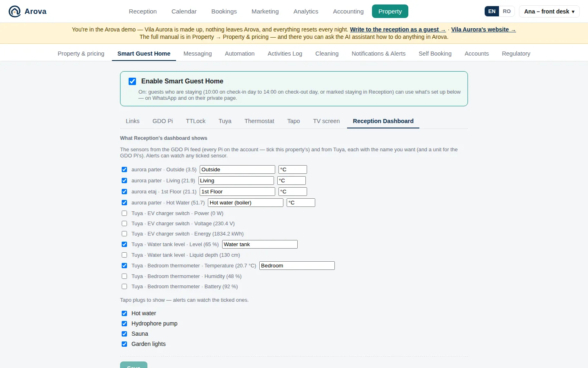Open the Tuya sub-tab
The width and height of the screenshot is (588, 368).
point(225,121)
